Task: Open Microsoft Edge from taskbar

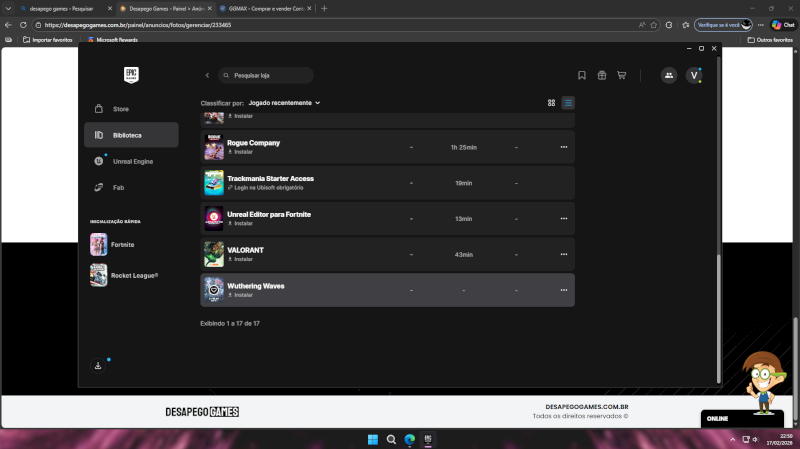Action: coord(410,439)
